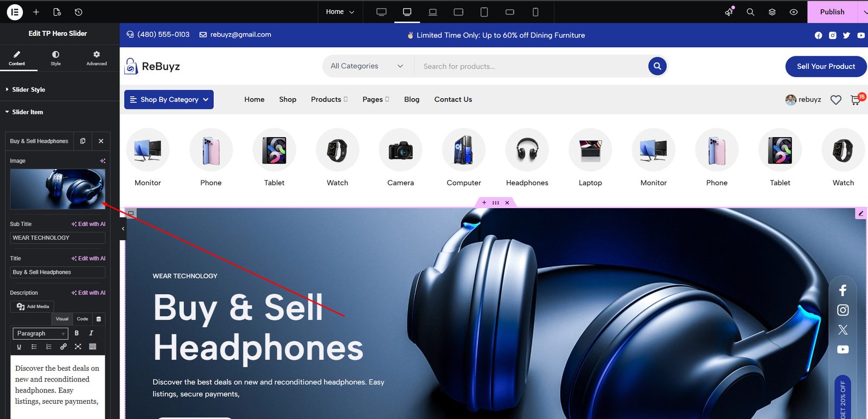This screenshot has width=868, height=419.
Task: Open the shopping cart icon
Action: pyautogui.click(x=856, y=100)
